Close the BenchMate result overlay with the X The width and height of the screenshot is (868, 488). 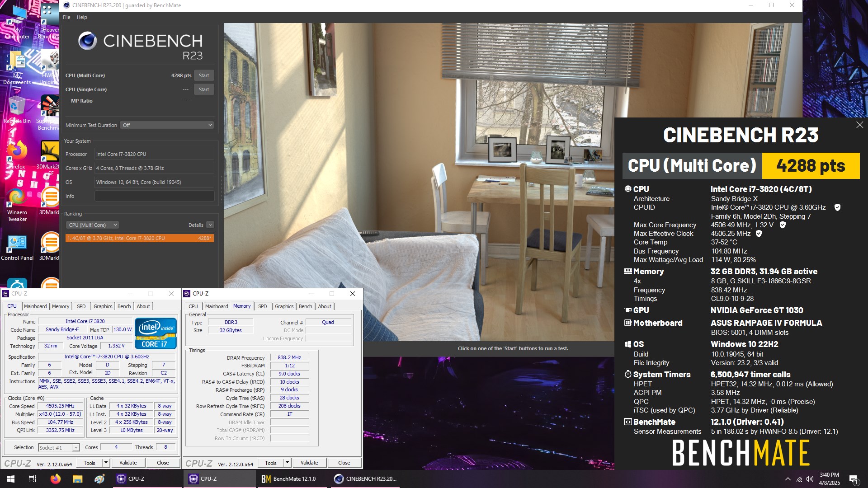(x=859, y=125)
